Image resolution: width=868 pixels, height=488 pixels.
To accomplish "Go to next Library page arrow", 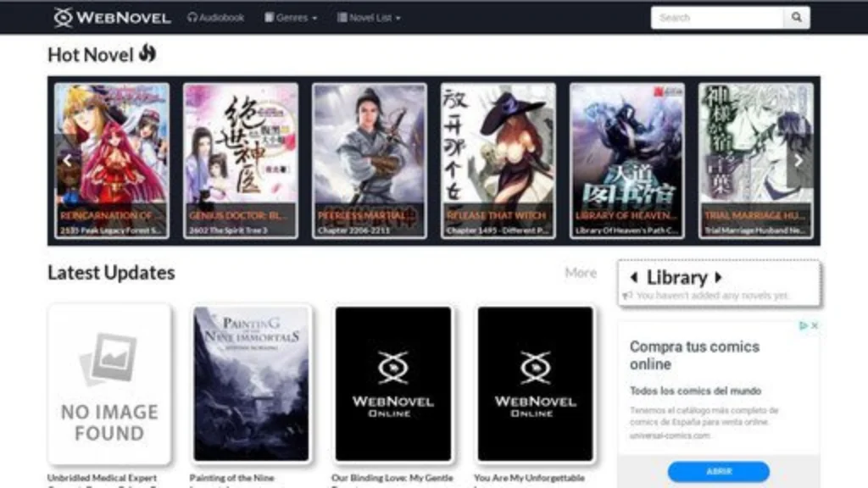I will (x=719, y=278).
